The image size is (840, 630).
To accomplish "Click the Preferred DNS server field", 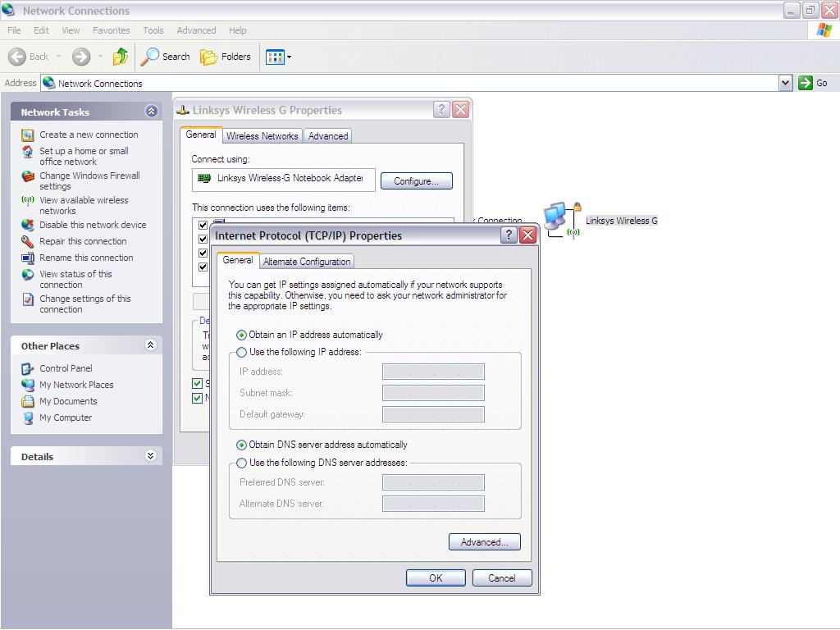I will click(x=433, y=482).
